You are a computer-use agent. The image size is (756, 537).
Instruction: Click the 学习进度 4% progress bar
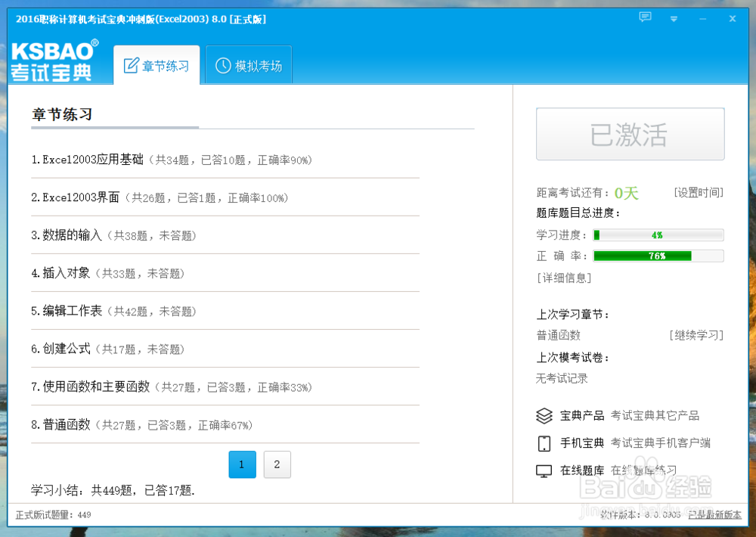(658, 235)
